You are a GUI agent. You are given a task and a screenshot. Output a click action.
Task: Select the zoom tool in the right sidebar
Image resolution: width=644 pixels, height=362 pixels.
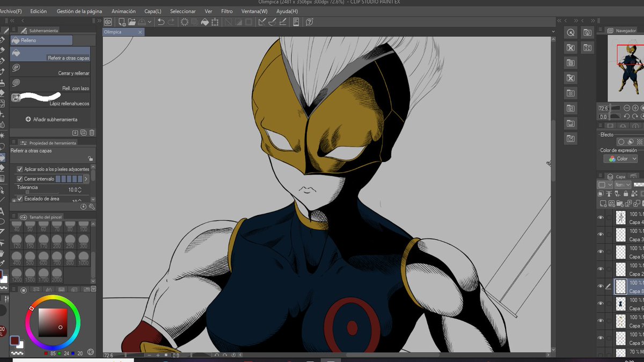570,32
